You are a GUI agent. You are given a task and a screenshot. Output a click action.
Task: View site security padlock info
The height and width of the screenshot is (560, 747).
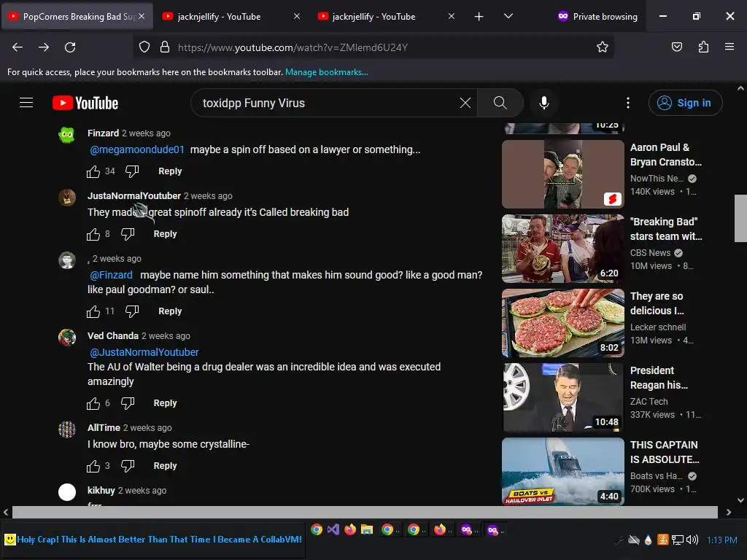point(165,47)
